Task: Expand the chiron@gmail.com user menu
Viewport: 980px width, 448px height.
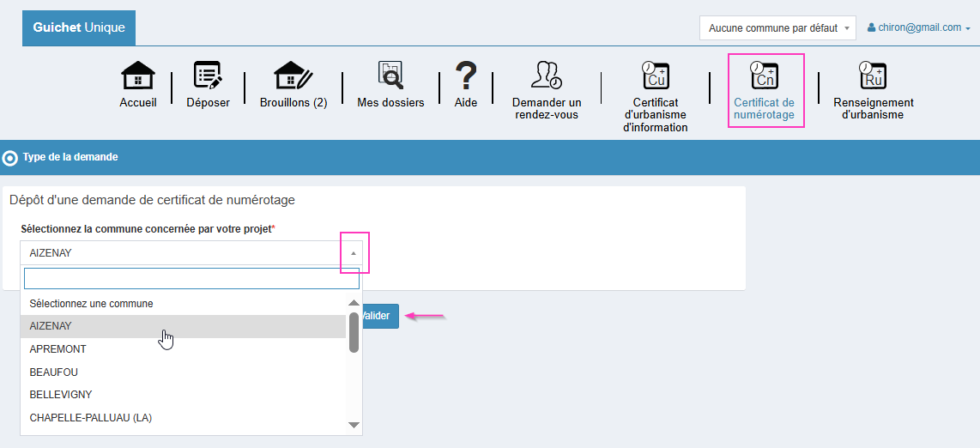Action: (919, 27)
